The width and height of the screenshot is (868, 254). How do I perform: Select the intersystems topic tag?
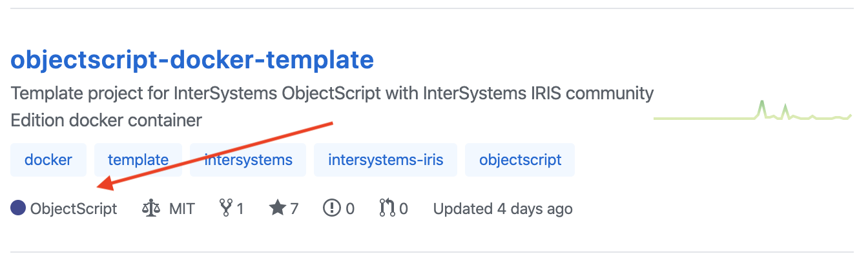point(248,159)
